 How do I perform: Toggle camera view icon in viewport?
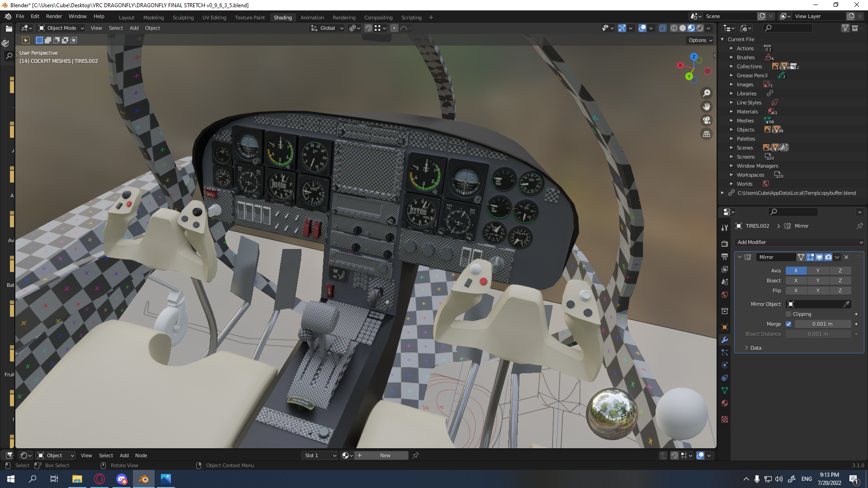click(707, 120)
